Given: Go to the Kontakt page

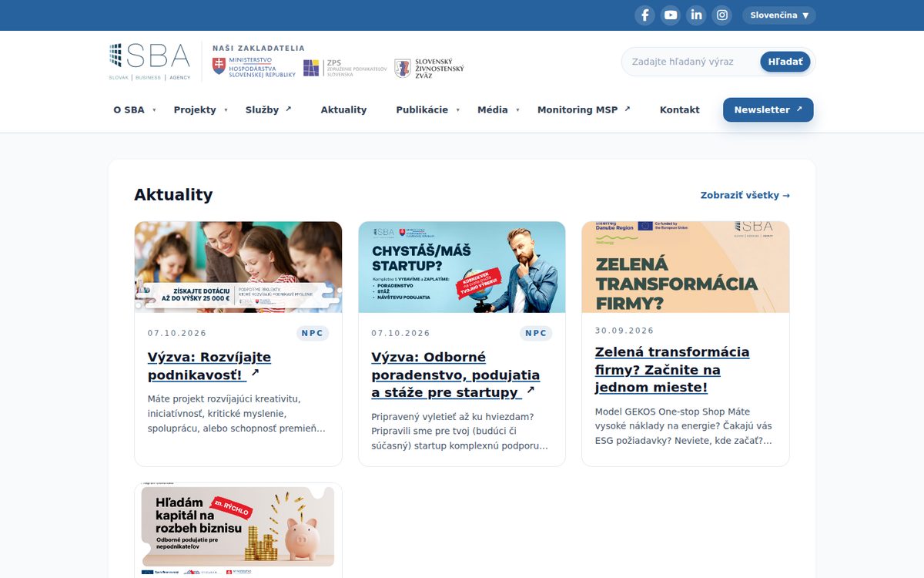Looking at the screenshot, I should (x=679, y=109).
